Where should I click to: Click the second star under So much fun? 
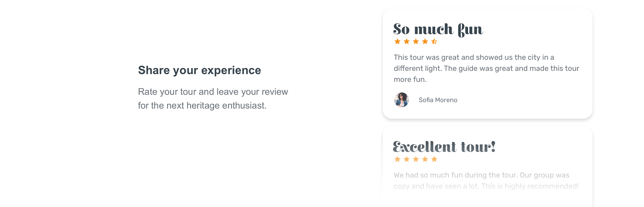point(407,42)
